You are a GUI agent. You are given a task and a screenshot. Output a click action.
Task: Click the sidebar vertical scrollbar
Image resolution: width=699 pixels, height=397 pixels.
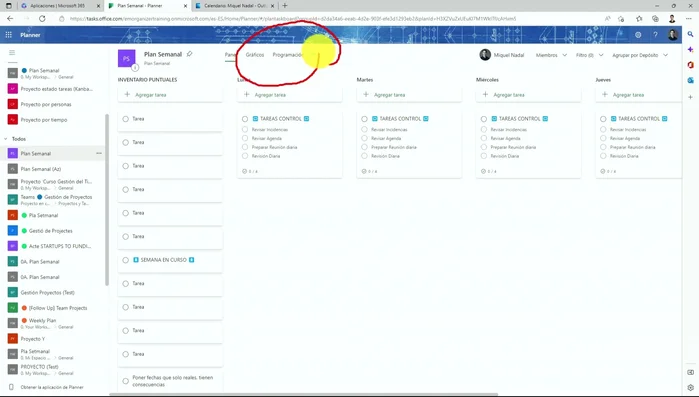click(107, 199)
